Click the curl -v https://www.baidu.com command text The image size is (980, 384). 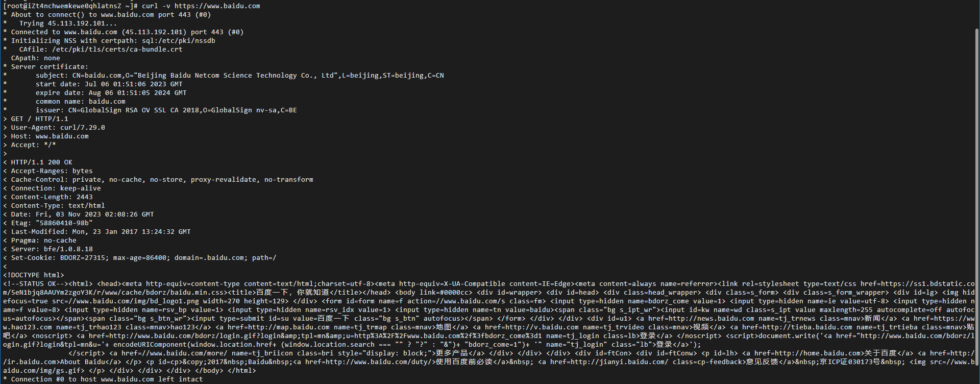[201, 6]
